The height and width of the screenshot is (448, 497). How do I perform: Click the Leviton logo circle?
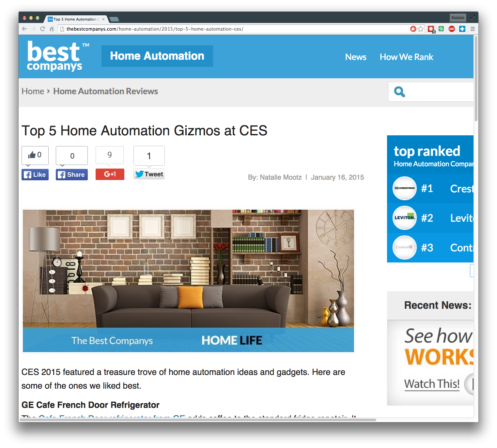405,218
